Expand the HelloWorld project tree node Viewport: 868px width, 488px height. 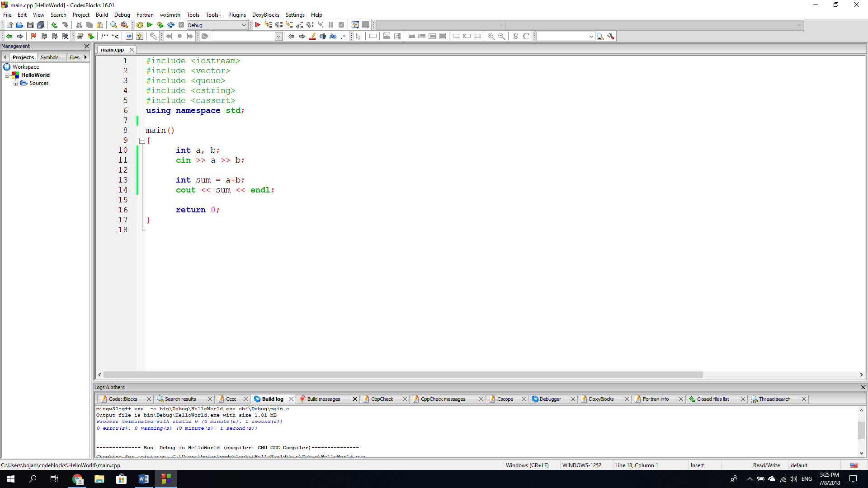(x=7, y=75)
